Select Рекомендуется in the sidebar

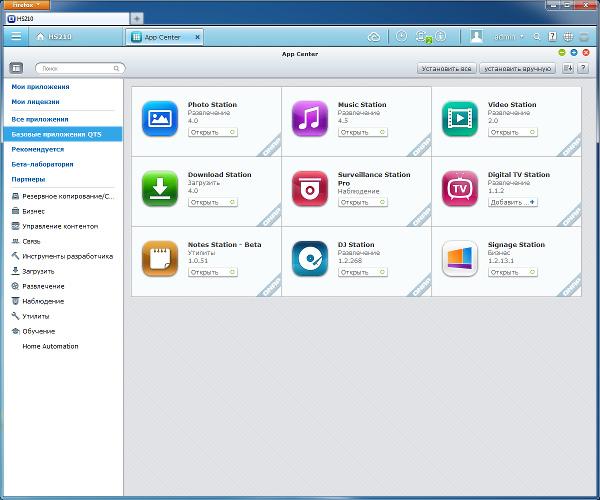38,149
